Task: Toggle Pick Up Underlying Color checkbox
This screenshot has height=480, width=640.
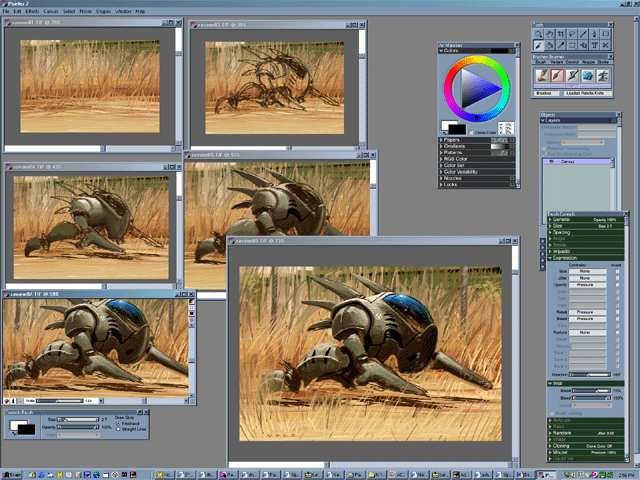Action: click(x=544, y=154)
